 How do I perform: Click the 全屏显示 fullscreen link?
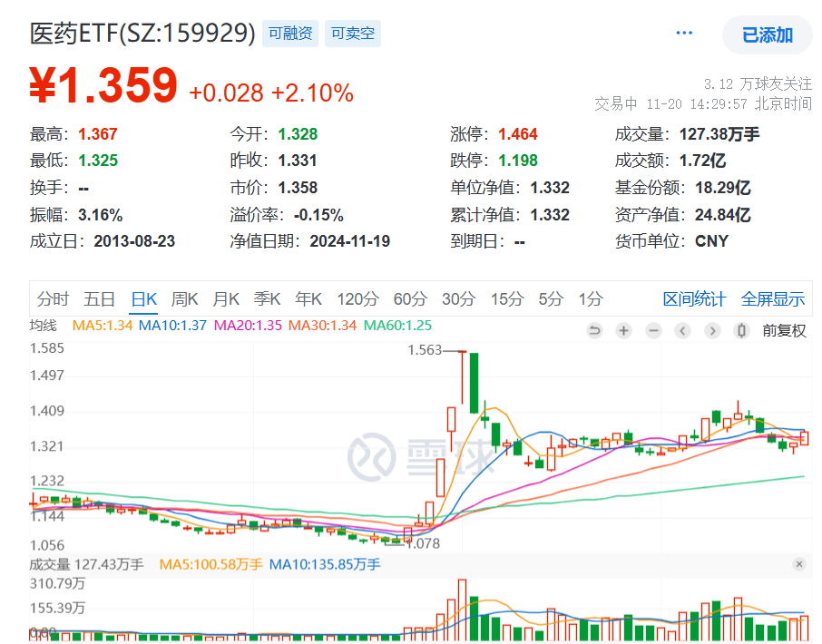coord(772,299)
